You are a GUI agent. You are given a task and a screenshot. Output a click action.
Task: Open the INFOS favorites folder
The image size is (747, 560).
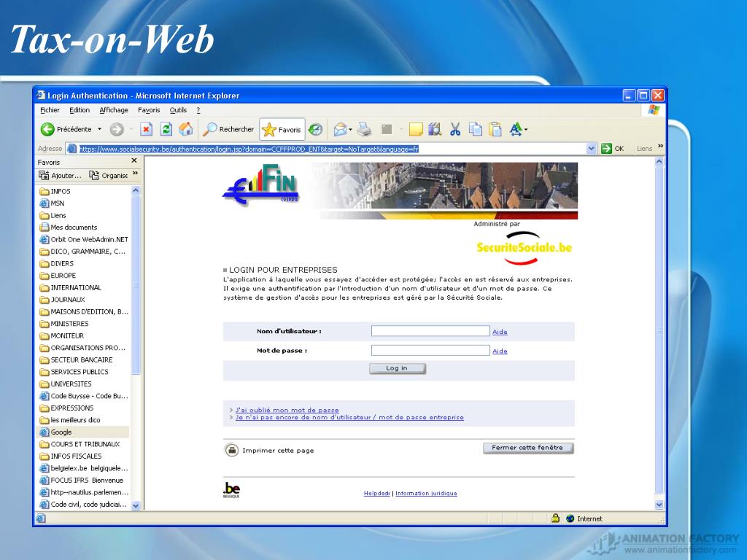click(55, 191)
